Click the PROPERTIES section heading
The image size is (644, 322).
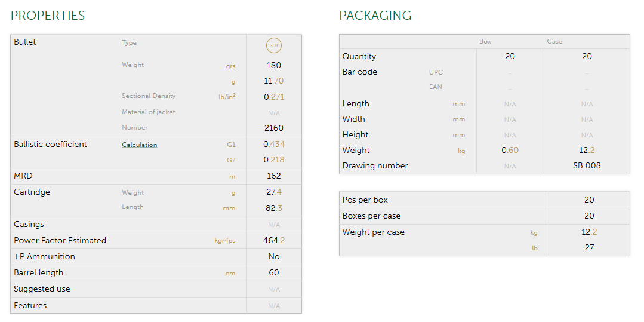48,16
